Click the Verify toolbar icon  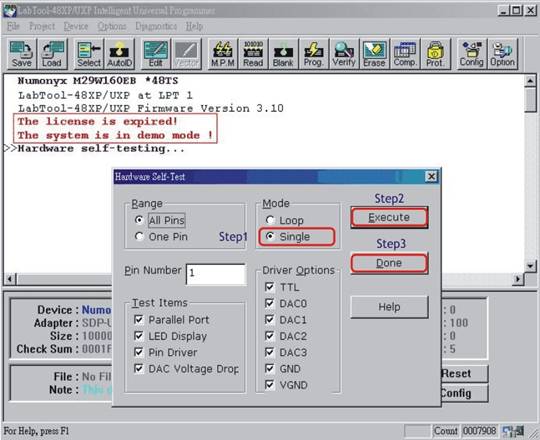[x=344, y=54]
